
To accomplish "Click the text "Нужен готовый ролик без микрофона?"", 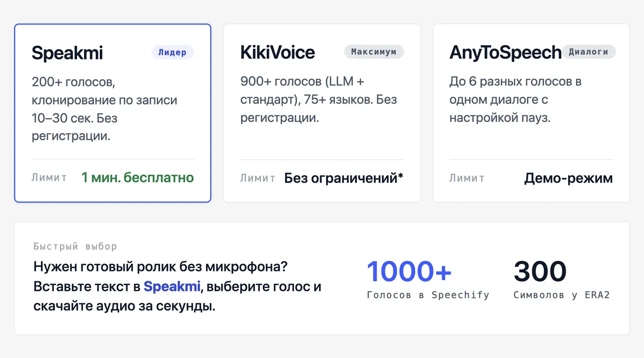I will coord(161,266).
